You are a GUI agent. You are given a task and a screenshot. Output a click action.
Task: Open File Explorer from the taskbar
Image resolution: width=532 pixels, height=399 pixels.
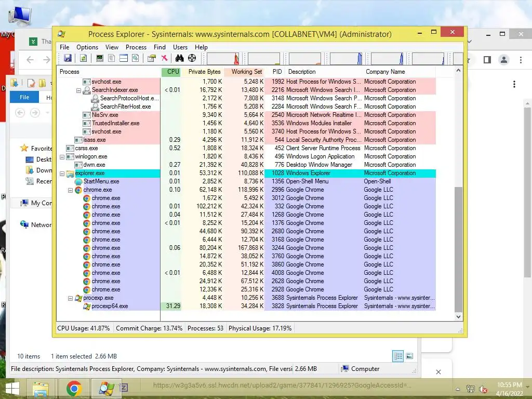(41, 389)
